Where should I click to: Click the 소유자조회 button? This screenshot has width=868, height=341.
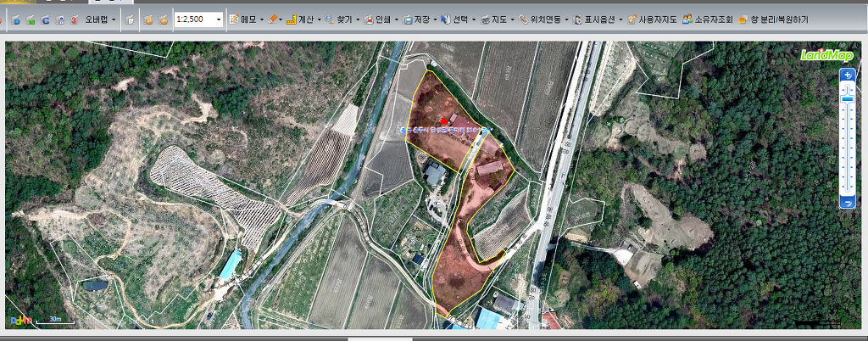coord(708,19)
